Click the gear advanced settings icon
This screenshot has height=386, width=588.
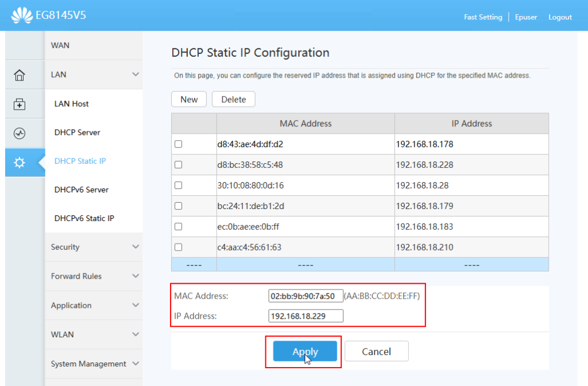coord(20,163)
